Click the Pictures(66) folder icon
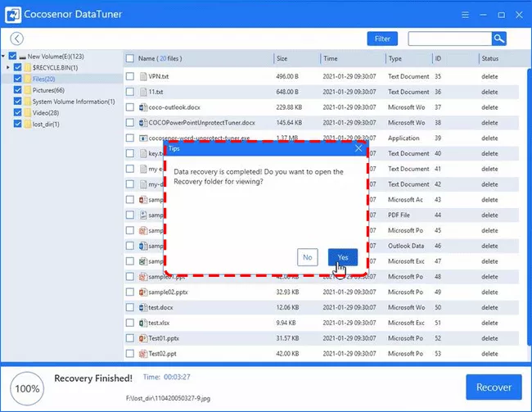 [x=28, y=90]
